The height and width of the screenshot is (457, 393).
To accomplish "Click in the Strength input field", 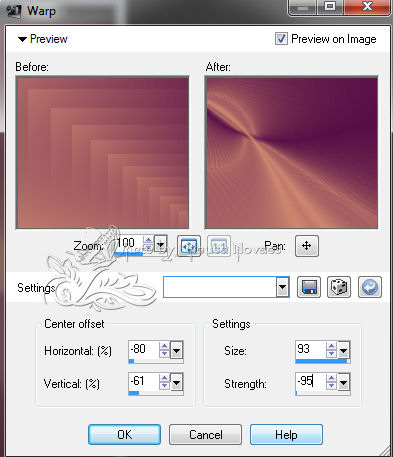I will [x=310, y=381].
